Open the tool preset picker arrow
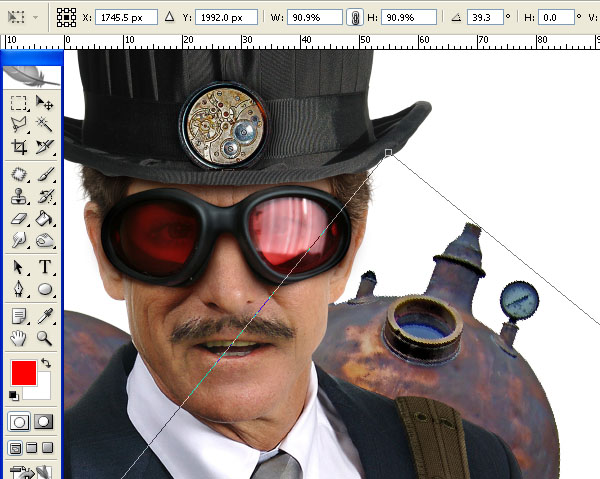The height and width of the screenshot is (479, 600). [x=36, y=18]
